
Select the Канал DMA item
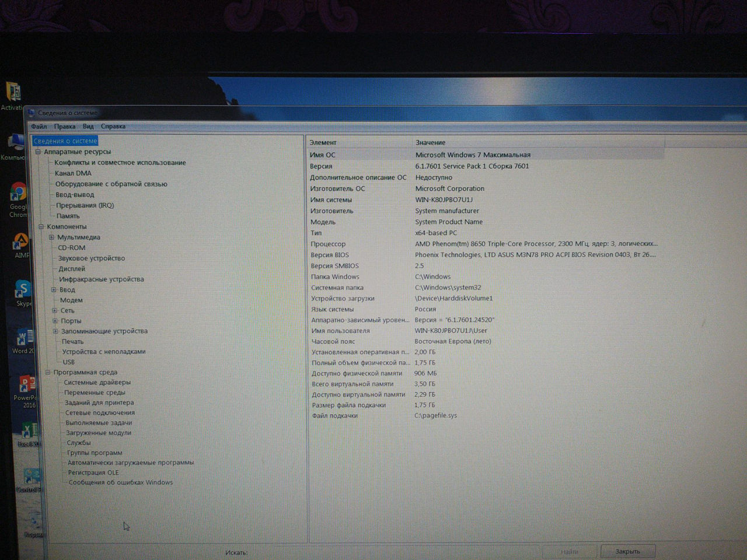click(73, 173)
